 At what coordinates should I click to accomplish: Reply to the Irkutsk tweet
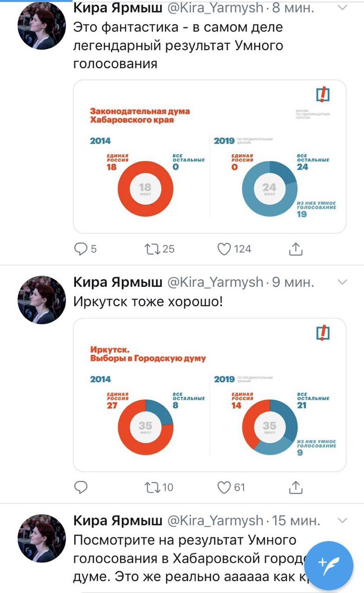pos(81,487)
